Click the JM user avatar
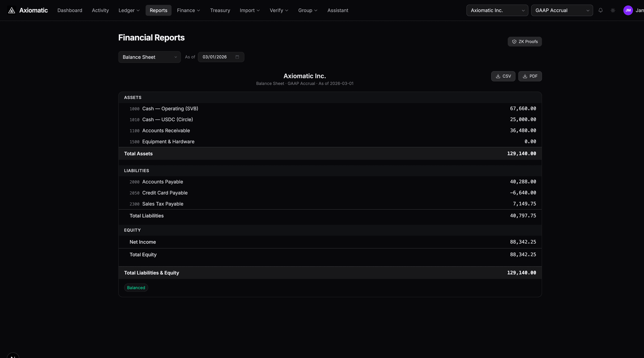Screen dimensions: 644x358 tap(628, 10)
